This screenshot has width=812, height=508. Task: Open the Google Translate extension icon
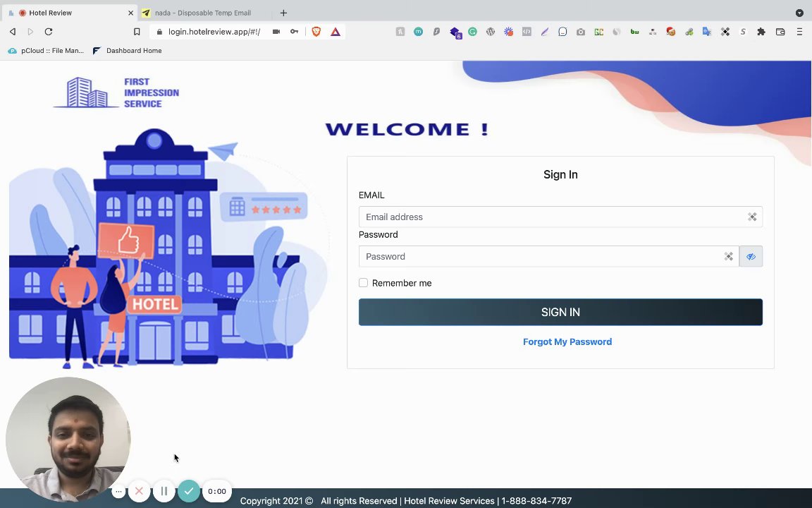point(707,32)
